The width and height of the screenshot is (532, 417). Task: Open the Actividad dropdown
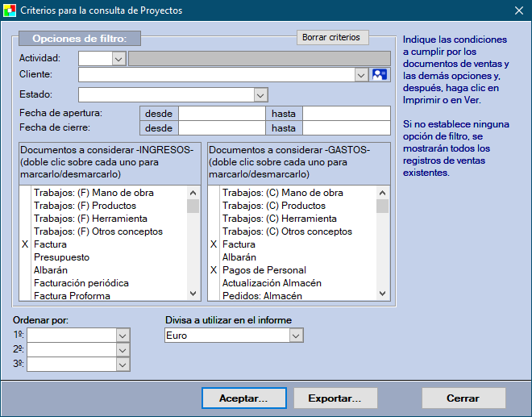click(x=118, y=58)
